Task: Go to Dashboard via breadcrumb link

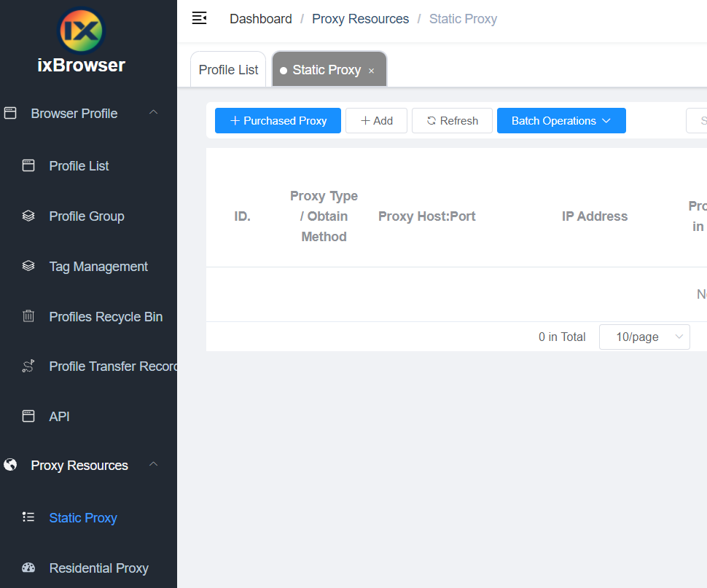Action: [260, 19]
